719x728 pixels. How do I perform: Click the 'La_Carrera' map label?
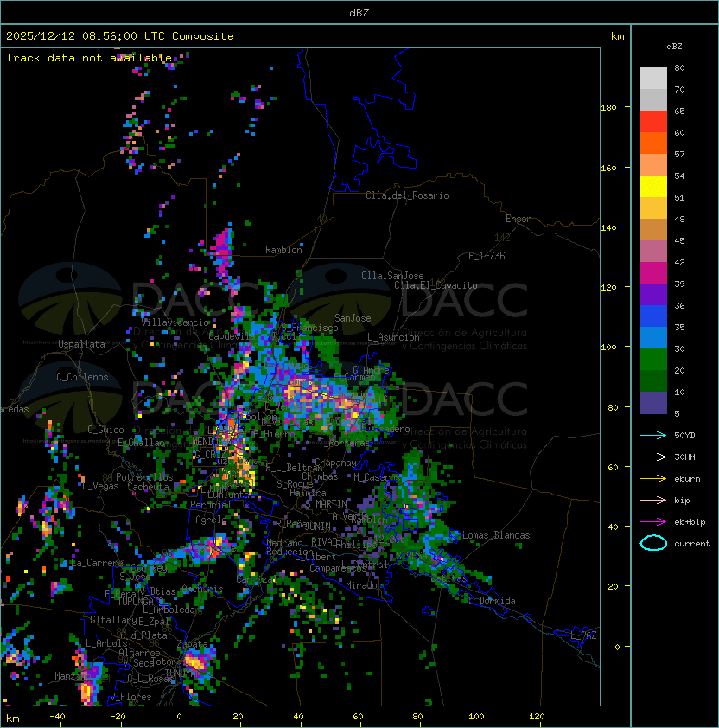point(96,563)
